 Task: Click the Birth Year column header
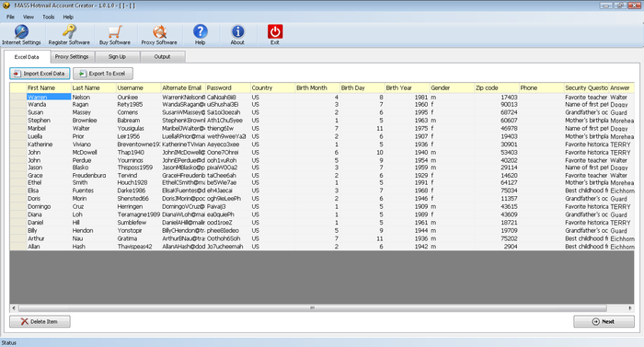pyautogui.click(x=407, y=88)
